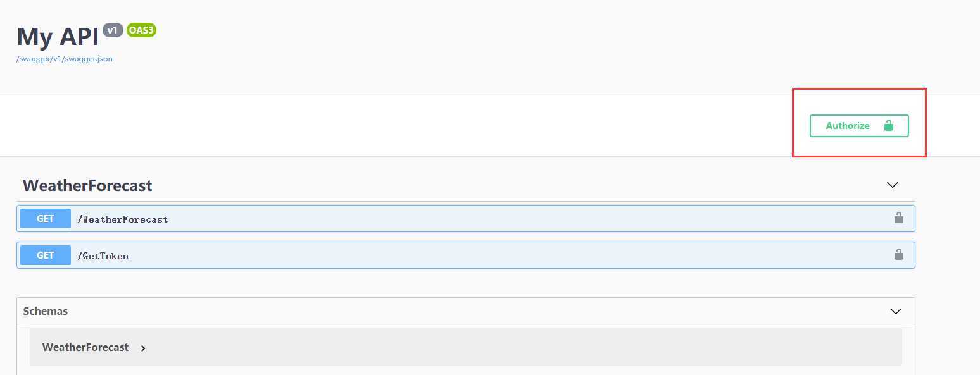Click the v1 version badge
The image size is (980, 375).
coord(113,30)
